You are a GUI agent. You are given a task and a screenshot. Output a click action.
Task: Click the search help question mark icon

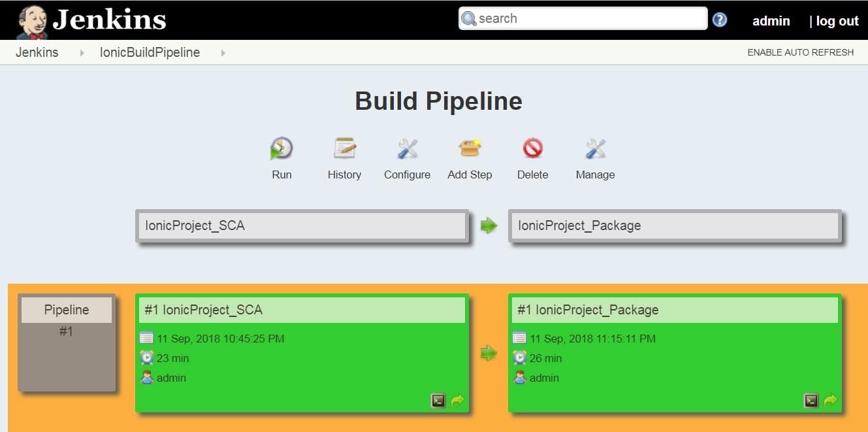(720, 20)
